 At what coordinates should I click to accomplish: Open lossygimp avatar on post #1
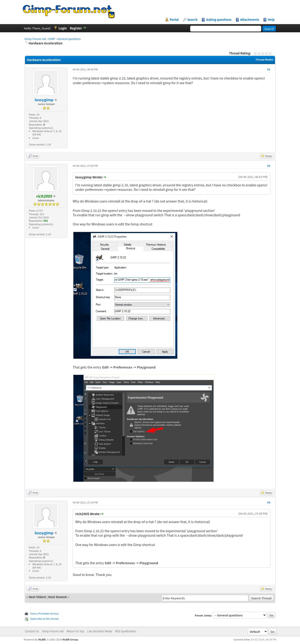coord(46,82)
